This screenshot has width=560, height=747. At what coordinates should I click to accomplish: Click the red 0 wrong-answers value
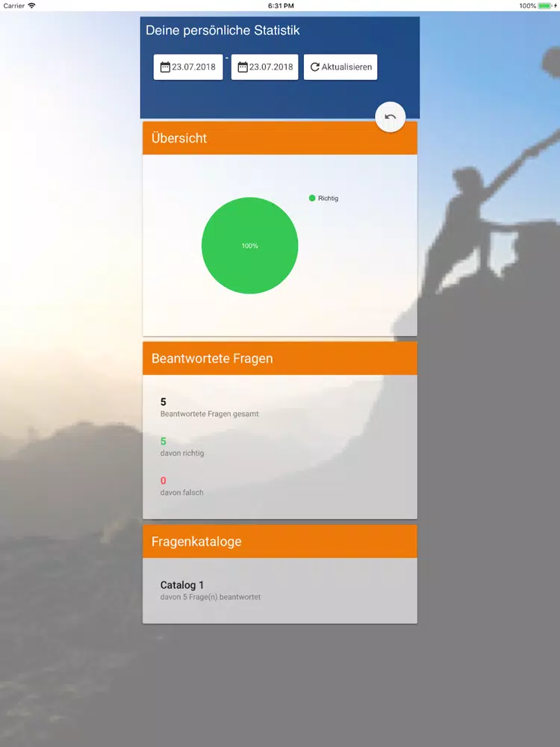[x=164, y=480]
